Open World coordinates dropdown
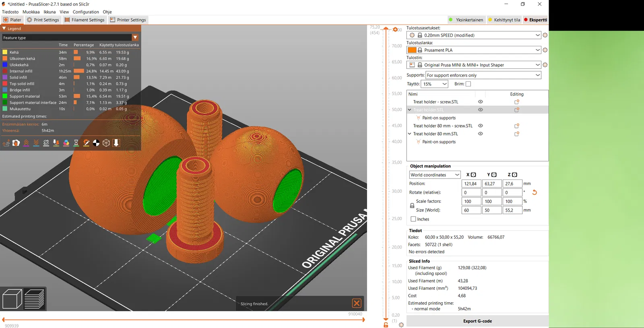The height and width of the screenshot is (328, 644). (x=435, y=175)
